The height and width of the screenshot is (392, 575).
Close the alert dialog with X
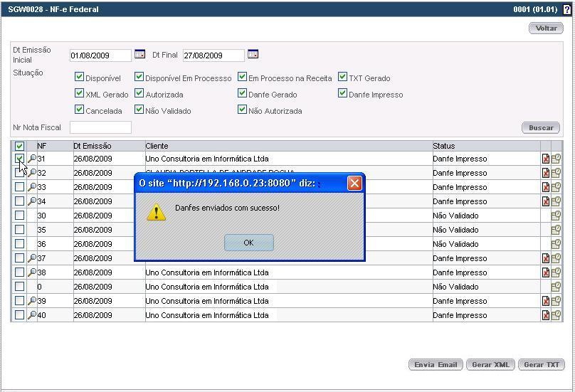tap(354, 184)
